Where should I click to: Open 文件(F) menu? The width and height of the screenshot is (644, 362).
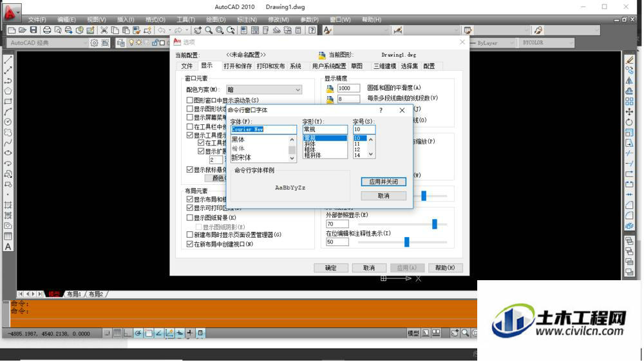point(37,20)
